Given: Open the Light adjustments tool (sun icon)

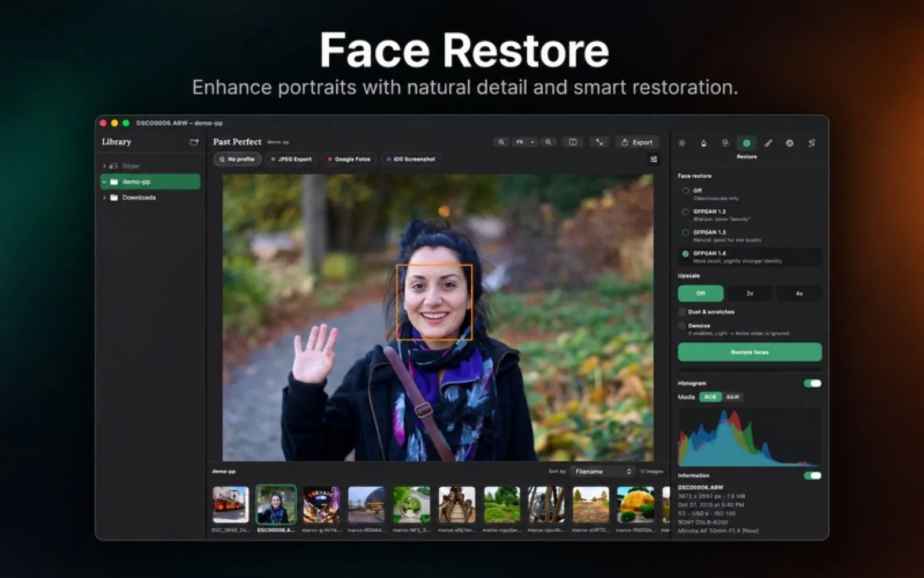Looking at the screenshot, I should click(x=681, y=143).
